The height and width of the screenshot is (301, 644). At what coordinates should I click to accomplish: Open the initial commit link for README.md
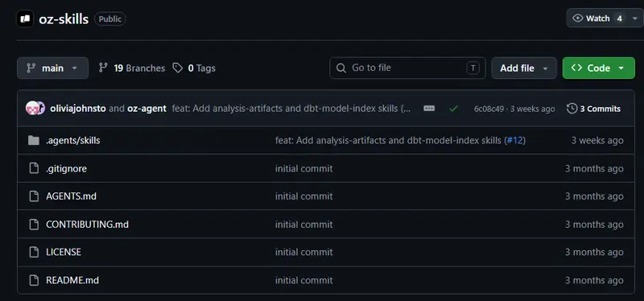click(304, 280)
